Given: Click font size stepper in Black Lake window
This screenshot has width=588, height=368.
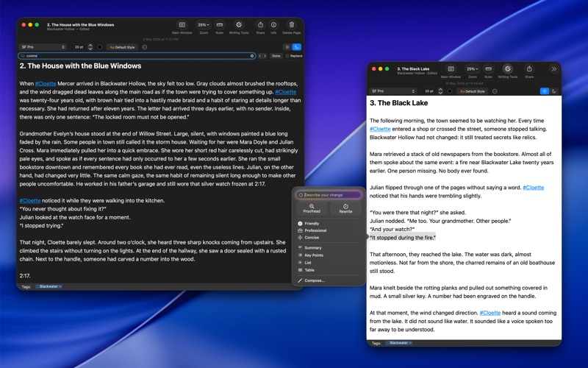Looking at the screenshot, I should pyautogui.click(x=440, y=91).
